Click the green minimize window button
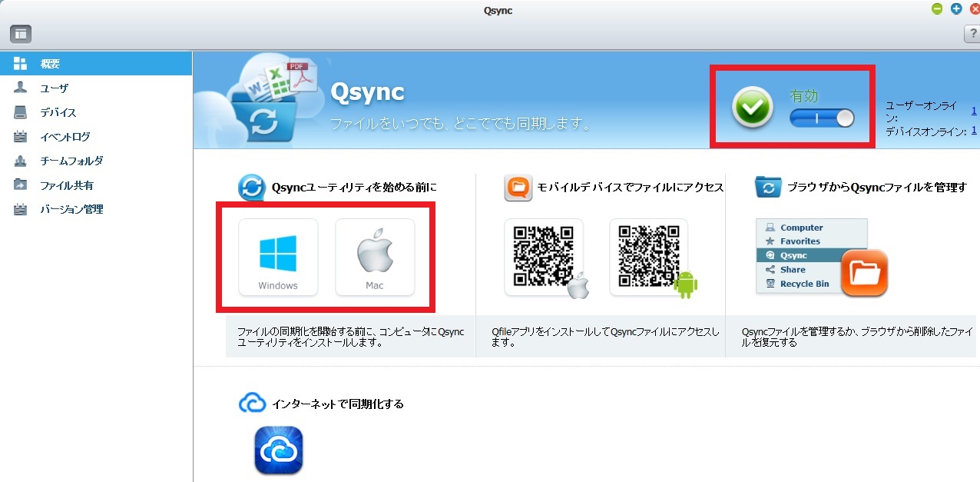Screen dimensions: 980x482 [x=937, y=9]
